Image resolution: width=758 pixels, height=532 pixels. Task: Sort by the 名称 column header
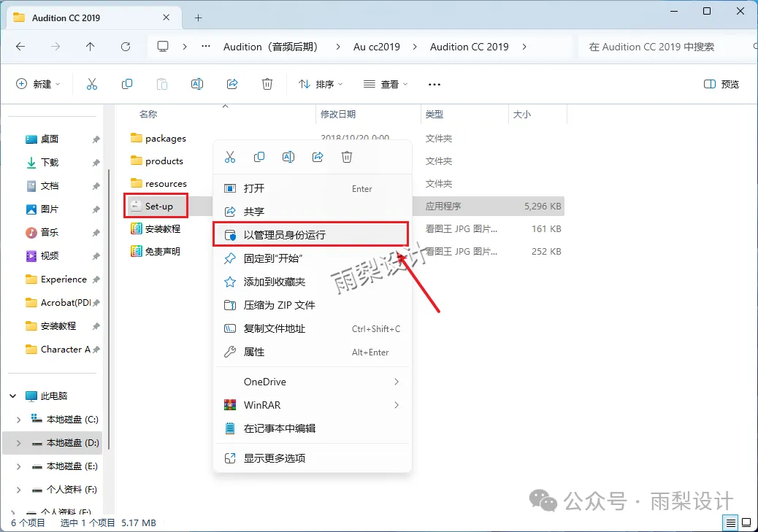coord(148,115)
